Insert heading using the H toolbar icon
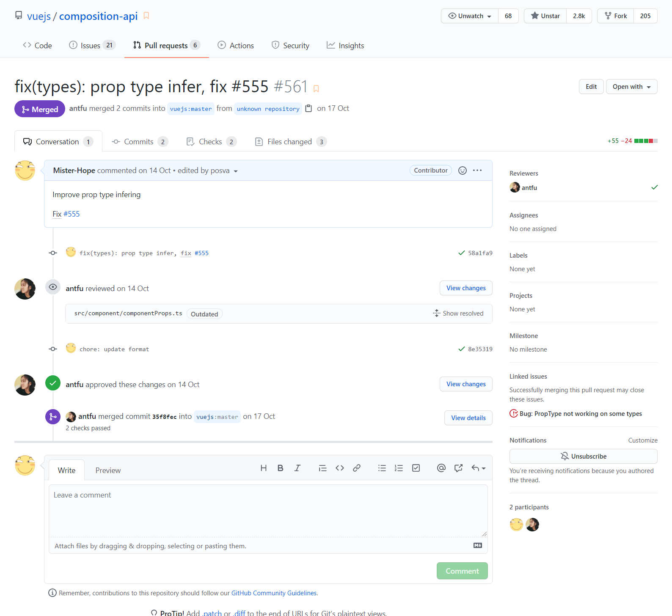Viewport: 672px width, 616px height. click(x=264, y=468)
